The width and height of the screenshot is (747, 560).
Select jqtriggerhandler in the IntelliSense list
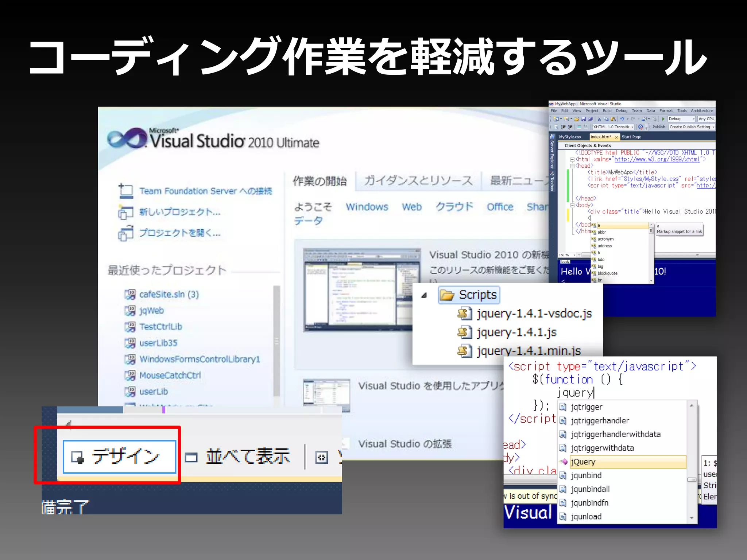pyautogui.click(x=600, y=421)
